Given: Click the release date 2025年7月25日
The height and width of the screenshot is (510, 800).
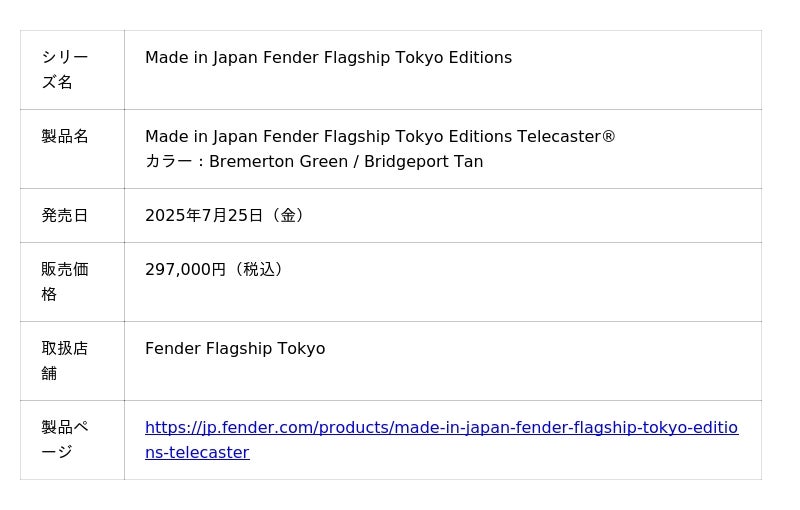Looking at the screenshot, I should click(204, 216).
